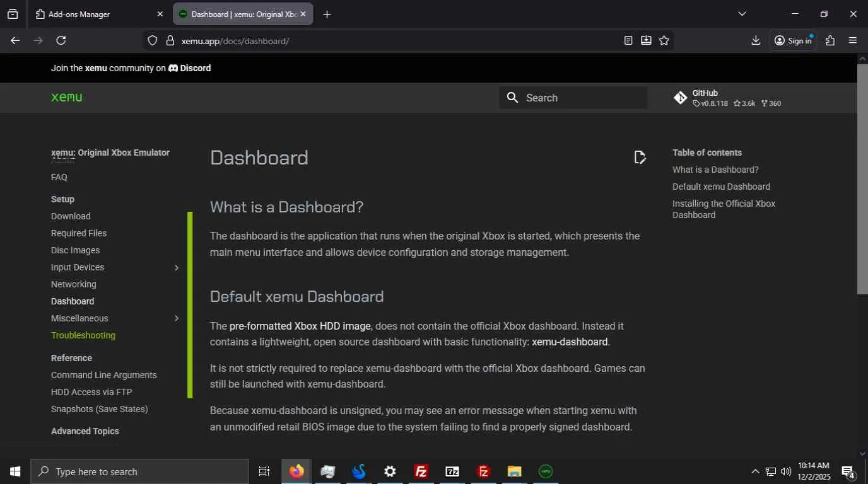Click the v0.8.118 version tag
Image resolution: width=868 pixels, height=484 pixels.
710,103
